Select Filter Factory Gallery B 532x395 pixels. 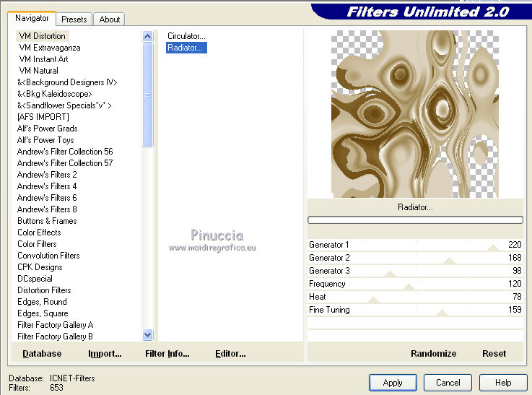pos(55,337)
